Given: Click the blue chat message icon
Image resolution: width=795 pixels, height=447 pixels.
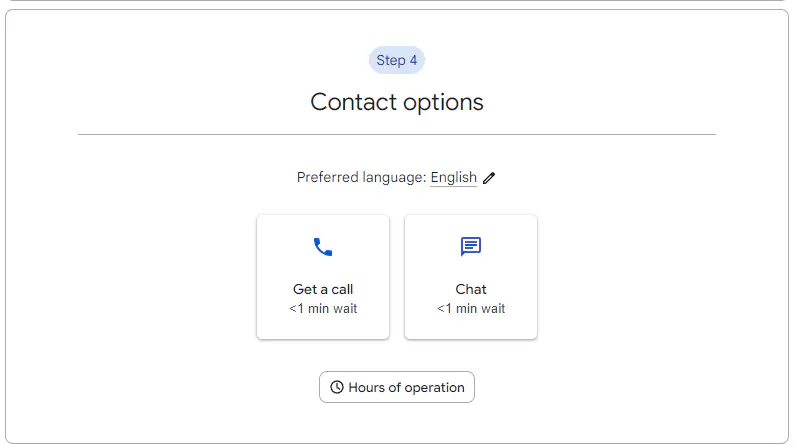Looking at the screenshot, I should tap(471, 247).
